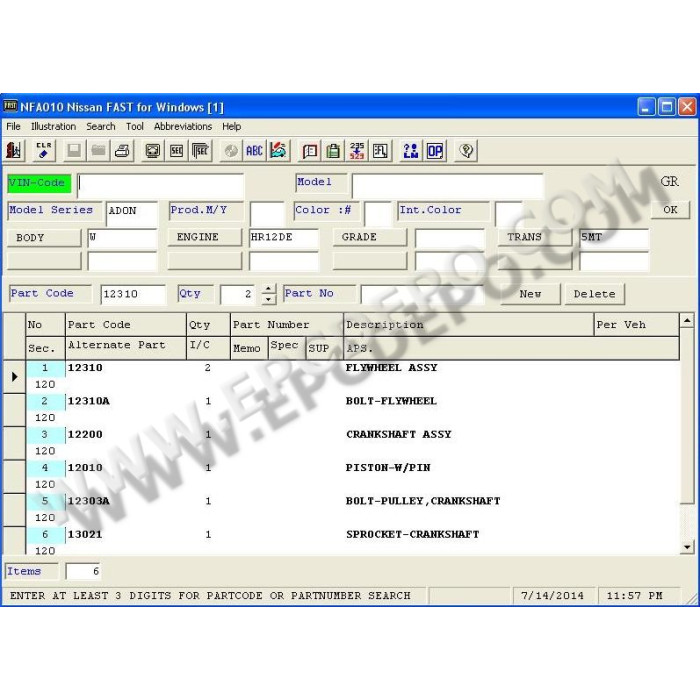Click the grayed-out floppy disk save icon
Image resolution: width=700 pixels, height=700 pixels.
pos(74,151)
